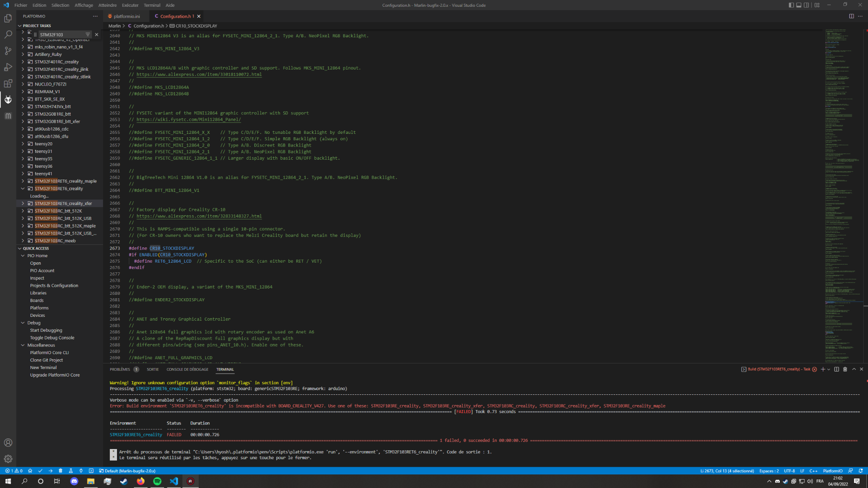The height and width of the screenshot is (488, 868).
Task: Open the aliexpress 33018110072 link
Action: point(199,75)
